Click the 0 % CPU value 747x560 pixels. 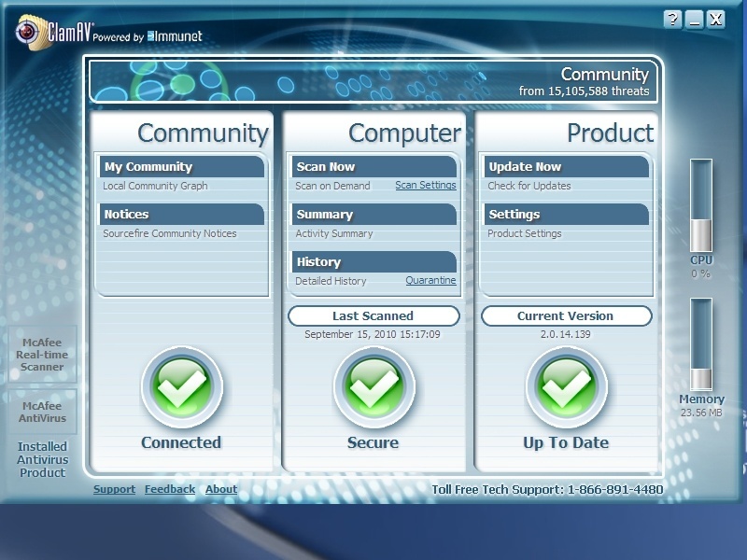click(x=701, y=273)
